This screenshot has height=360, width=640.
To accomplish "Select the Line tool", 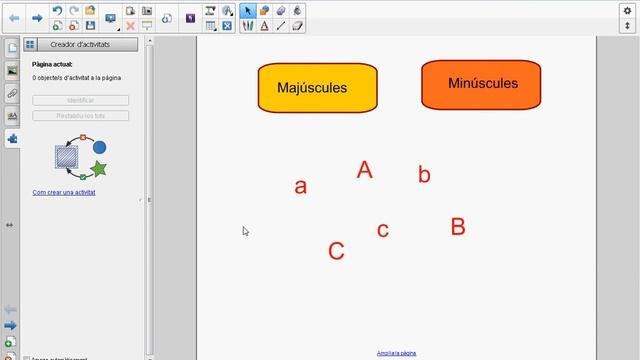I will pos(281,26).
